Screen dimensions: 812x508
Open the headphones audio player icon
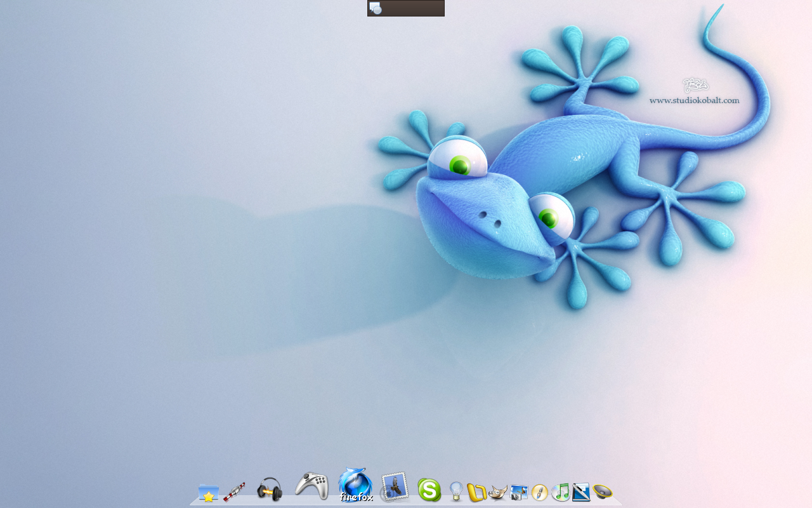270,490
